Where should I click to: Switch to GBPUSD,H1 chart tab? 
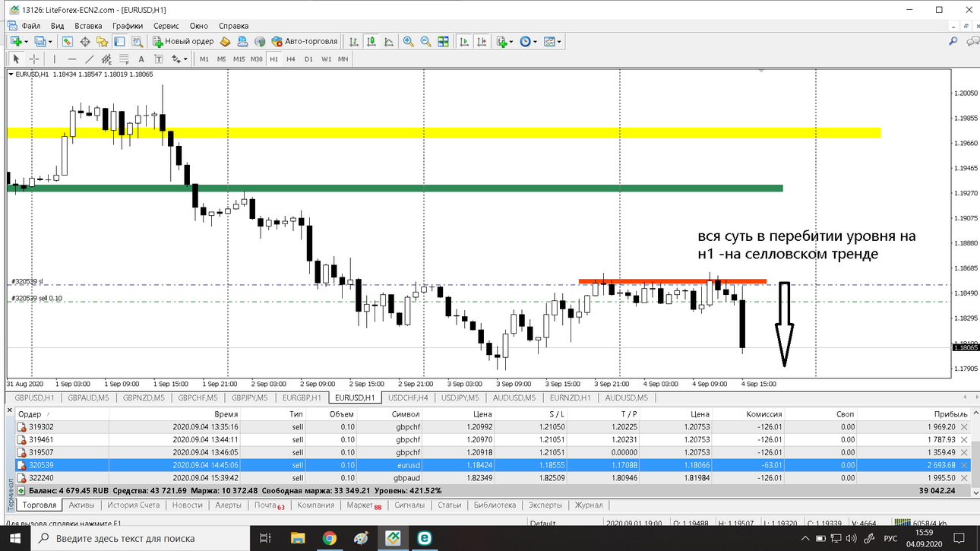click(x=35, y=397)
